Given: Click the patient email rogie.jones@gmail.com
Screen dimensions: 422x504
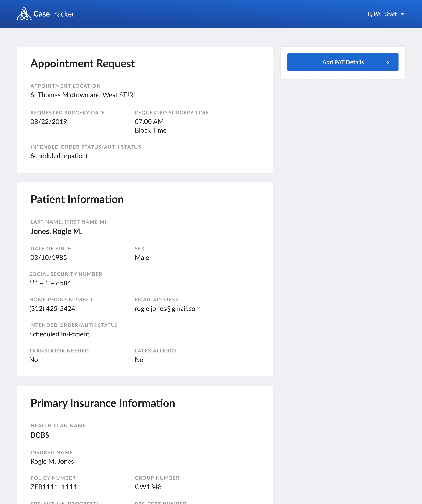Looking at the screenshot, I should [x=167, y=309].
